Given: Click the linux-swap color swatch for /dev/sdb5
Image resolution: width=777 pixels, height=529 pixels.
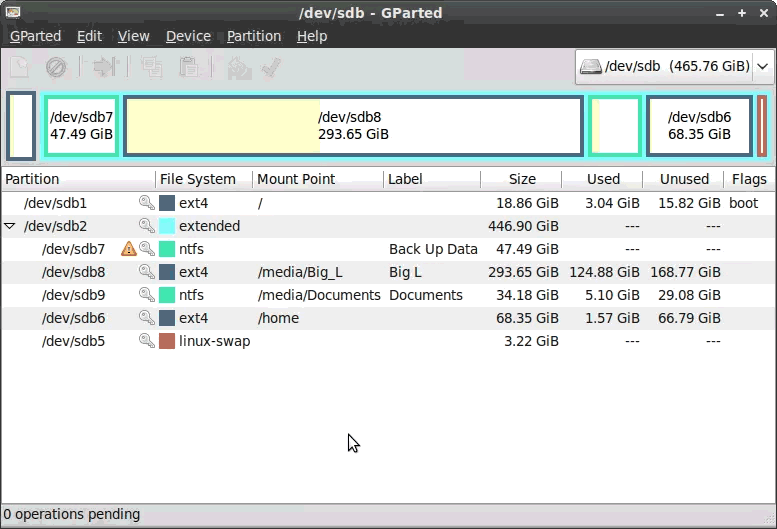Looking at the screenshot, I should (x=167, y=340).
